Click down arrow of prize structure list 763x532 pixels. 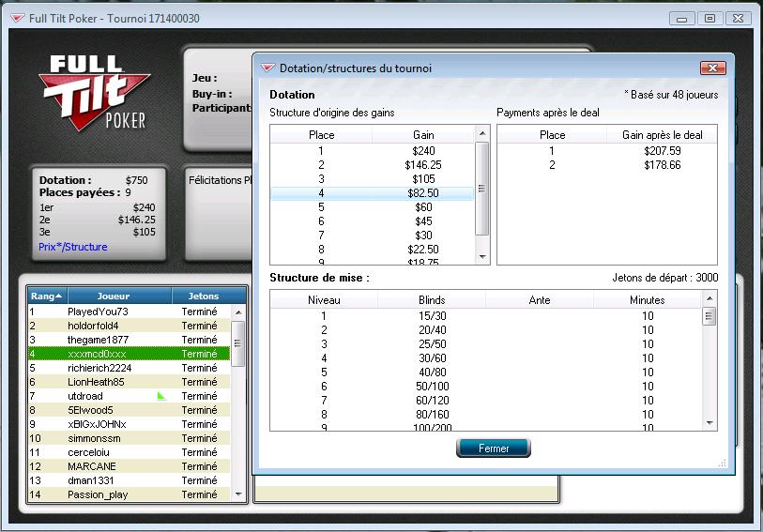482,257
